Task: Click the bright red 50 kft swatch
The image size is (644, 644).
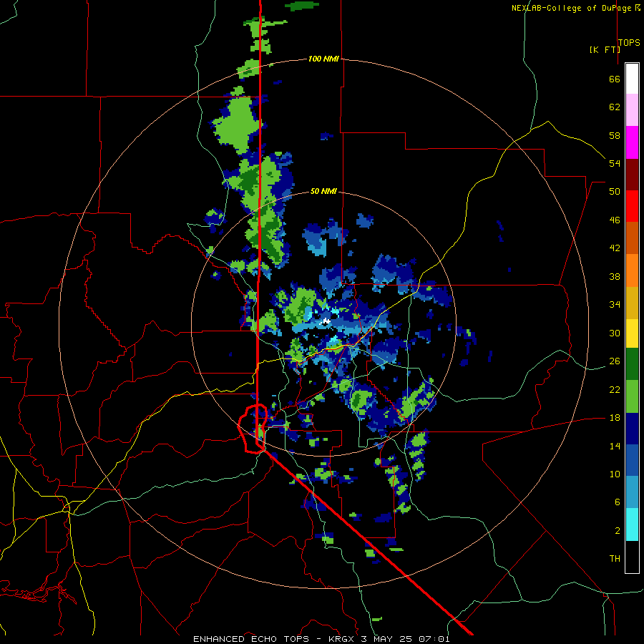Action: pyautogui.click(x=632, y=206)
